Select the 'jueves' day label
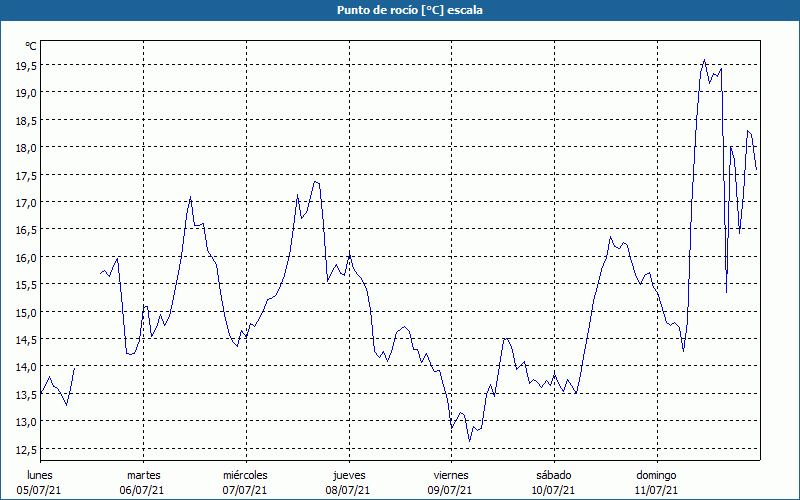The height and width of the screenshot is (500, 800). pos(349,475)
